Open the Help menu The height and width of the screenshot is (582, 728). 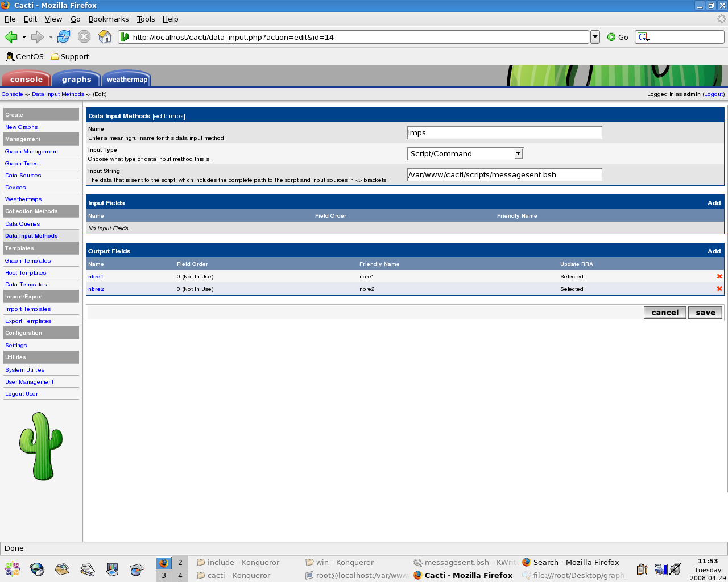pos(171,19)
